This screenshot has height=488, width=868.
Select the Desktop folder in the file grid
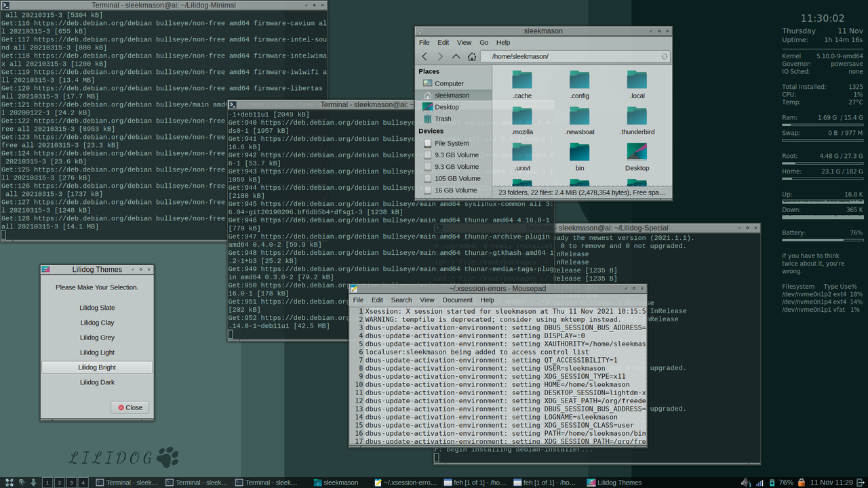[x=637, y=152]
